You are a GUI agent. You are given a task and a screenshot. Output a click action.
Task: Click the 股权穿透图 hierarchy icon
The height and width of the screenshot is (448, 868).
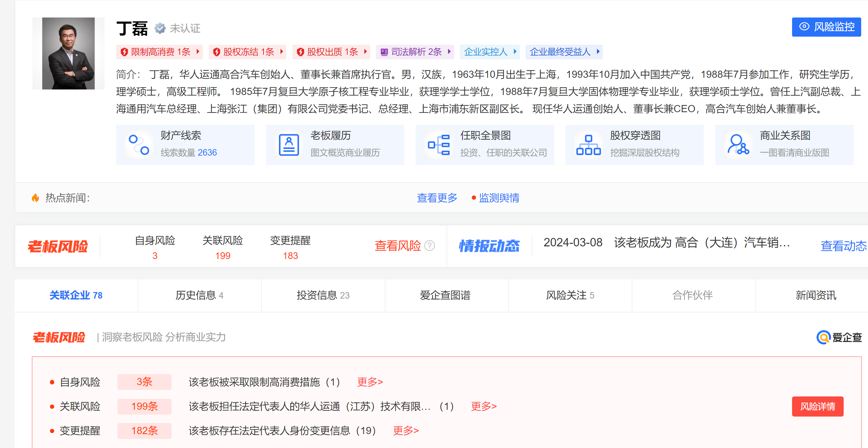coord(588,145)
